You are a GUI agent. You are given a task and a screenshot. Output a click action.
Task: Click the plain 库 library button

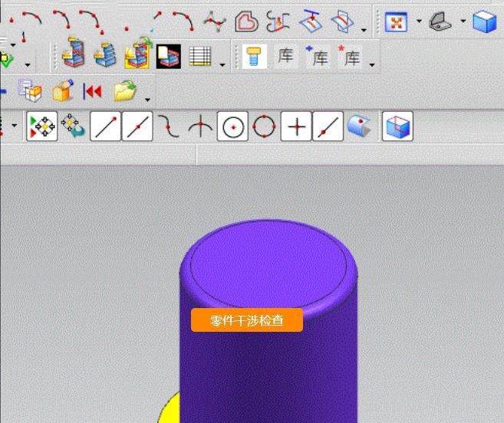point(285,57)
